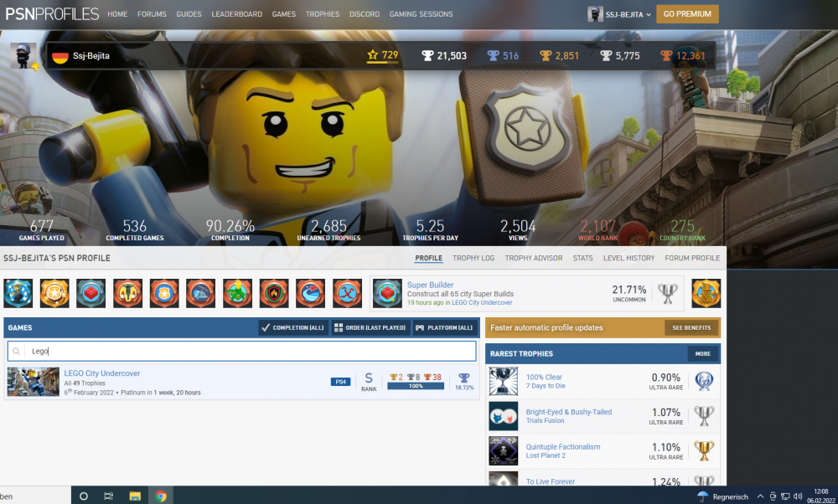Click the 100% Clear trophy tile icon
This screenshot has height=504, width=838.
click(x=503, y=381)
